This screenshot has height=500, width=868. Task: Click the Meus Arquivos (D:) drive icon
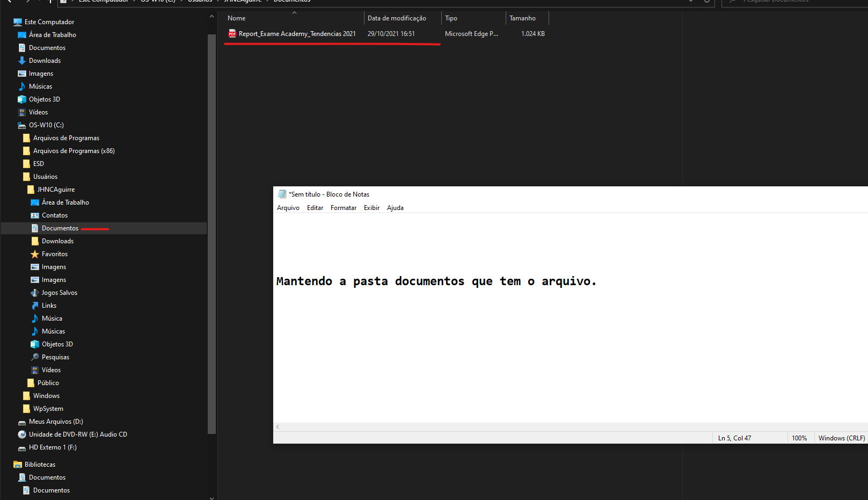pos(22,422)
